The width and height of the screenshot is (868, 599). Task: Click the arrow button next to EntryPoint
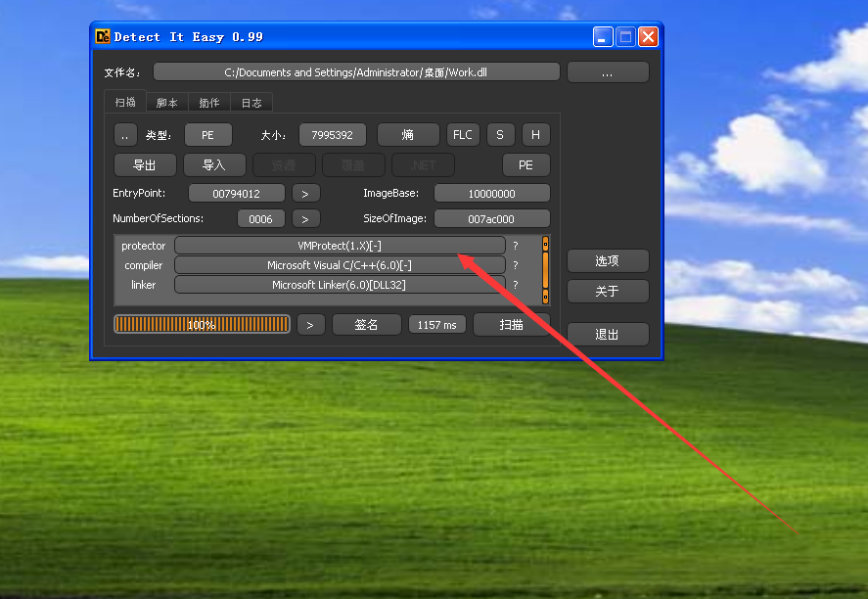(x=305, y=193)
